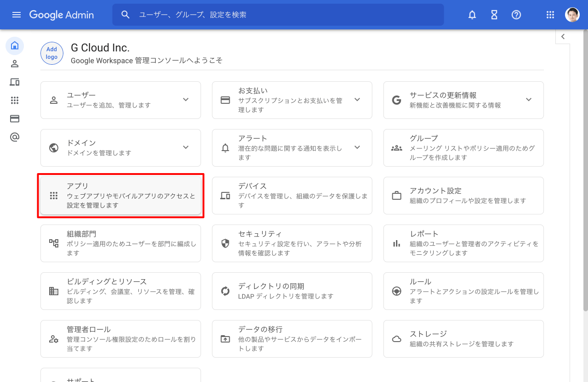Viewport: 588px width, 382px height.
Task: Open the tasks hourglass icon
Action: tap(494, 15)
